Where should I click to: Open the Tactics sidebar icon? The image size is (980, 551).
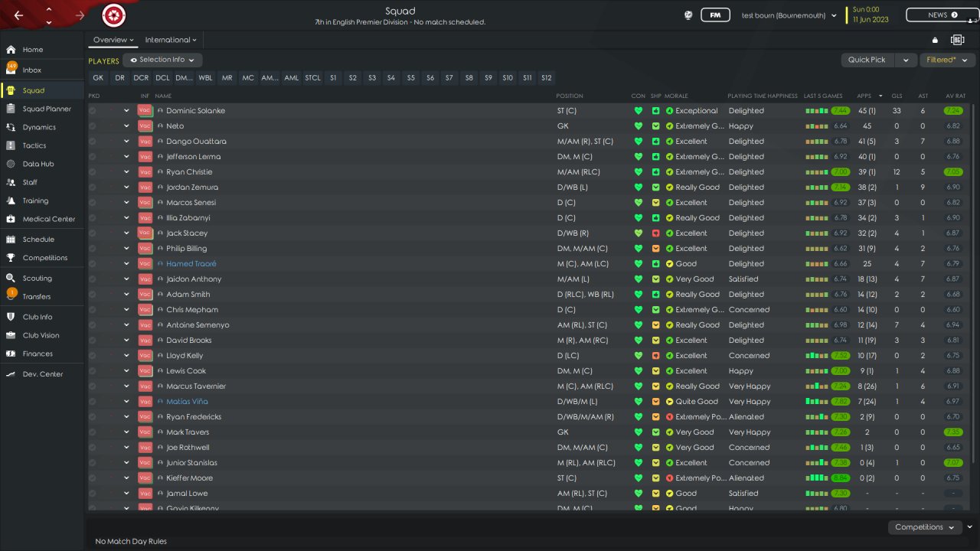click(x=11, y=145)
